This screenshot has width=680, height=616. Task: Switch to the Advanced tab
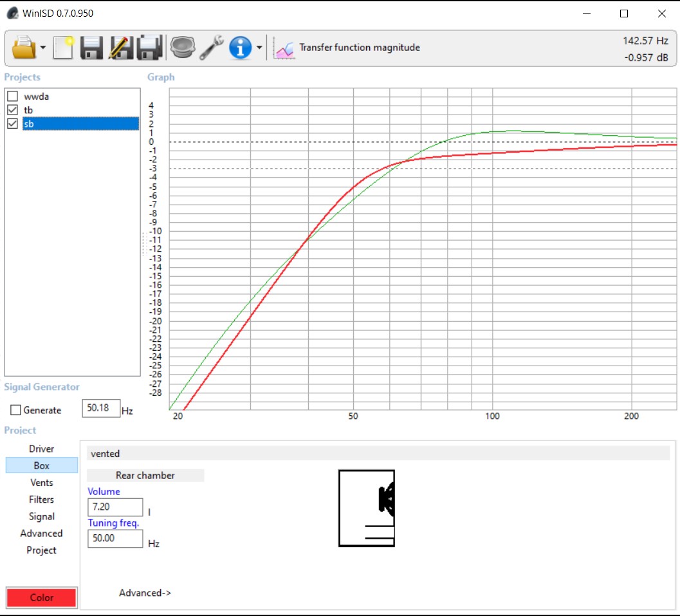click(x=42, y=533)
